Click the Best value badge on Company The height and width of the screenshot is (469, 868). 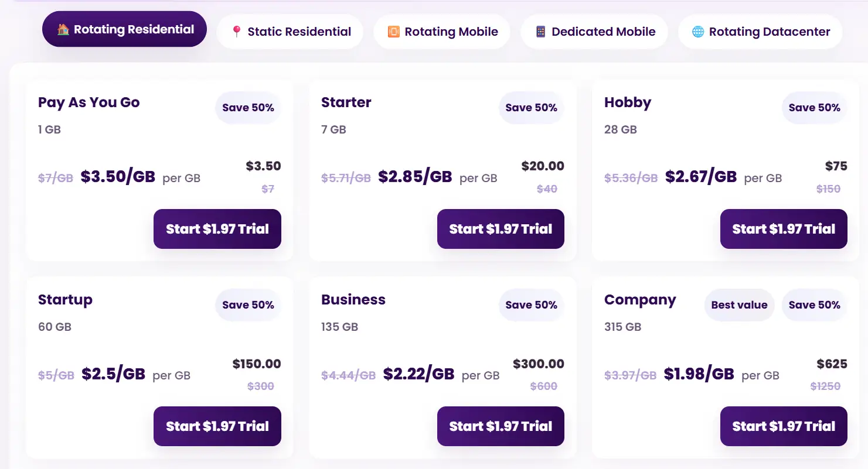click(x=739, y=305)
